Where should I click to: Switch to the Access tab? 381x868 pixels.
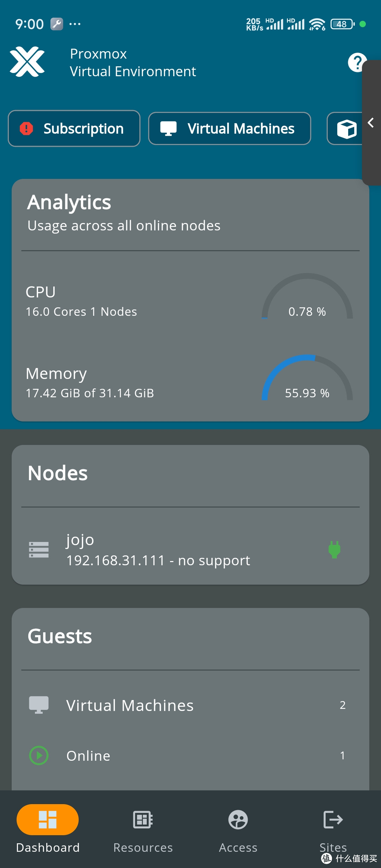coord(238,828)
